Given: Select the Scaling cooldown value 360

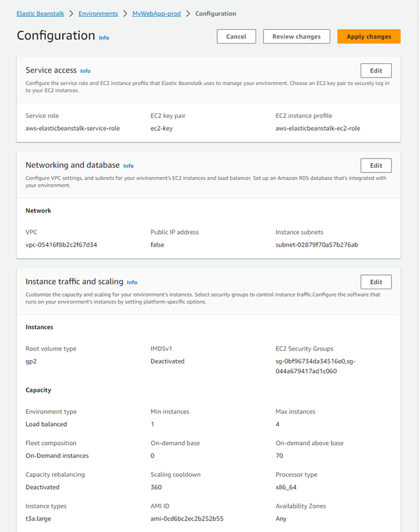Looking at the screenshot, I should (x=156, y=487).
